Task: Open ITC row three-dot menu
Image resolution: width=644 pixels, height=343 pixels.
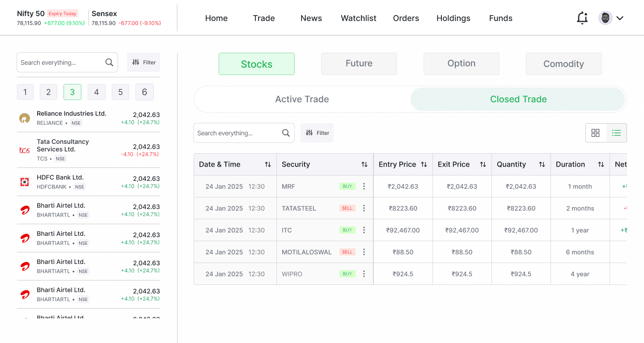Action: pyautogui.click(x=364, y=230)
